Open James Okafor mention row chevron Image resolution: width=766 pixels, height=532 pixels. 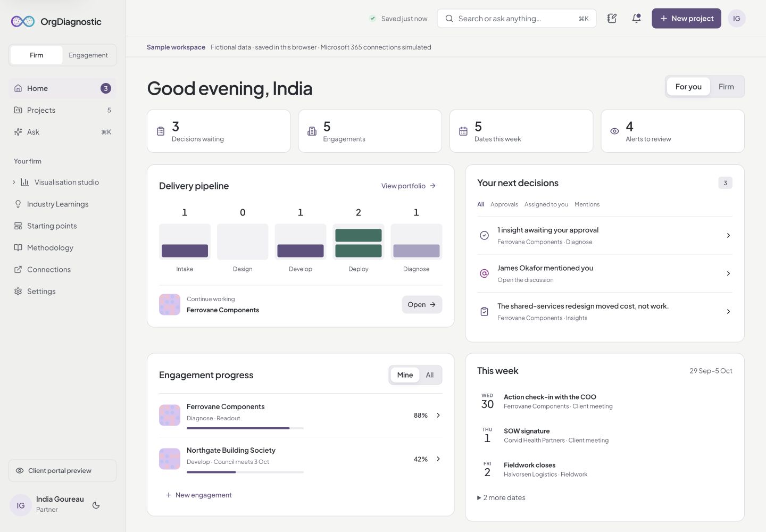pyautogui.click(x=728, y=273)
